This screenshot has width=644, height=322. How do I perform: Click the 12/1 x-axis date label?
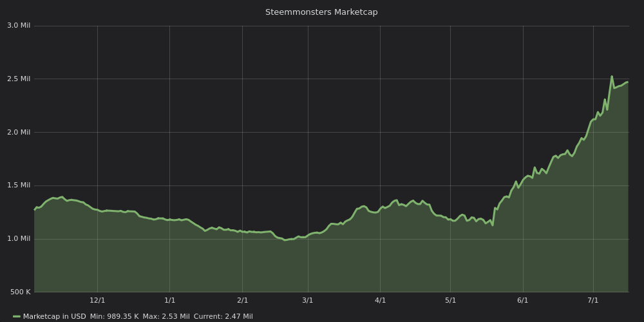pos(97,300)
